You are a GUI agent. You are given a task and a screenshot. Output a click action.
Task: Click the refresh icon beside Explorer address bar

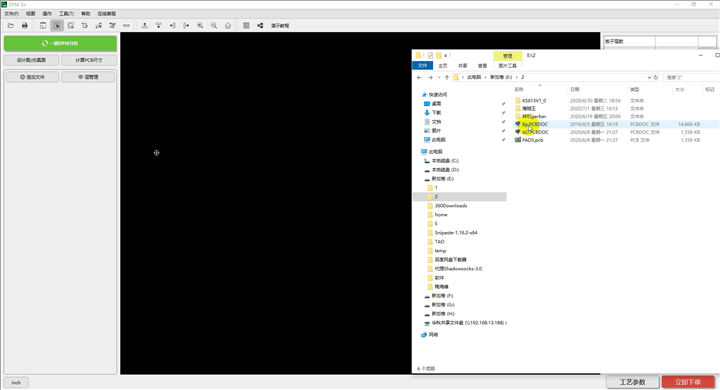(x=656, y=77)
